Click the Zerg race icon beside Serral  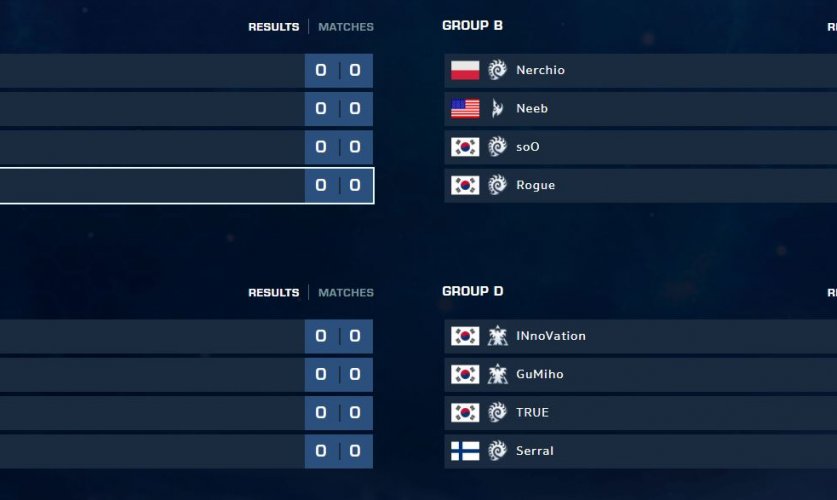tap(497, 451)
